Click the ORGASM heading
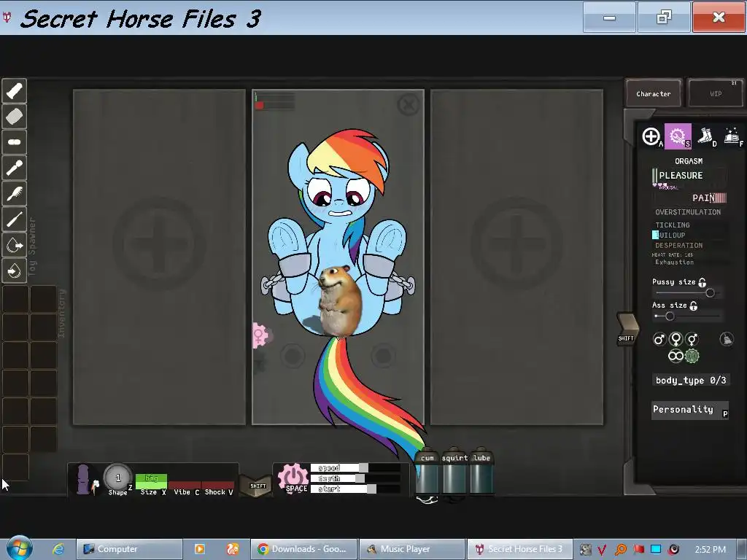The height and width of the screenshot is (560, 747). (x=689, y=161)
